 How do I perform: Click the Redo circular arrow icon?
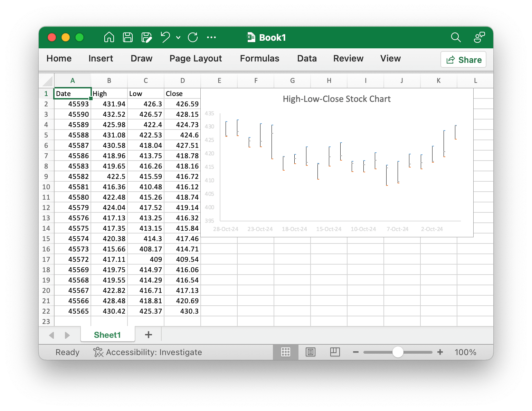click(x=193, y=37)
